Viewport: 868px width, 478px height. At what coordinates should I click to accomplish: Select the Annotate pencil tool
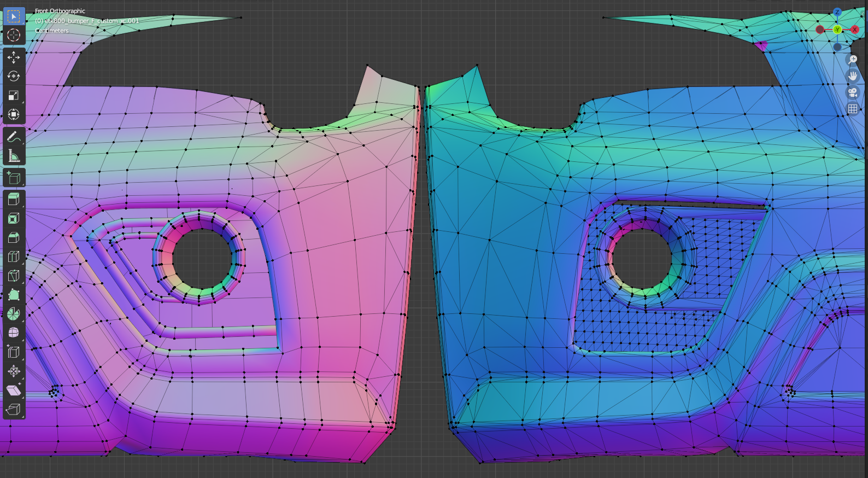click(14, 137)
